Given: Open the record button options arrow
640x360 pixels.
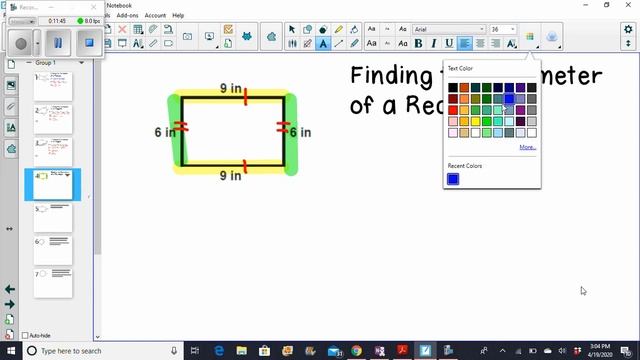Looking at the screenshot, I should 37,42.
